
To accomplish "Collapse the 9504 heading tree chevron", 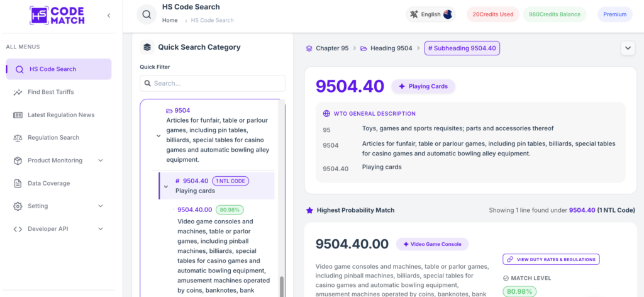I will point(158,136).
